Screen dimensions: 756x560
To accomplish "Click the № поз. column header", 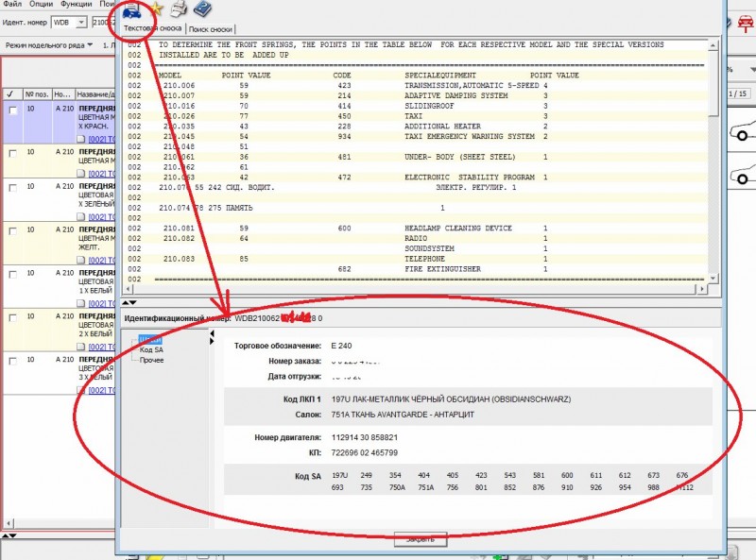I will click(x=36, y=94).
